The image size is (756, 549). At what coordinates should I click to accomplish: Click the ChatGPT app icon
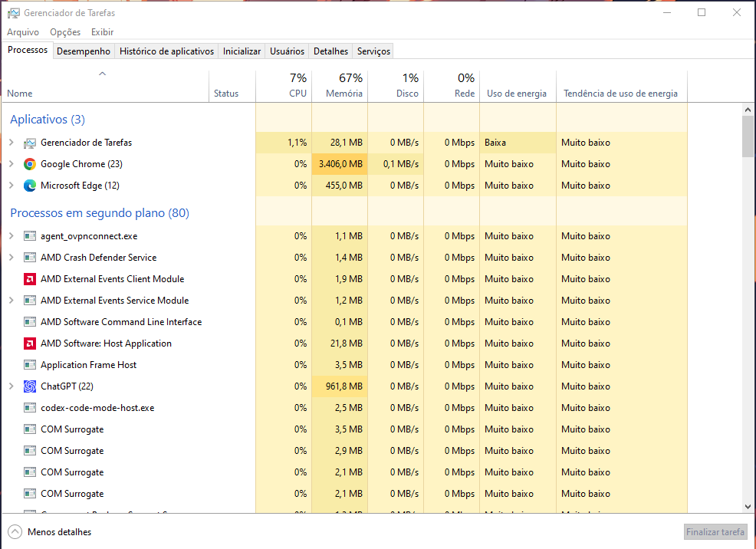click(x=30, y=386)
